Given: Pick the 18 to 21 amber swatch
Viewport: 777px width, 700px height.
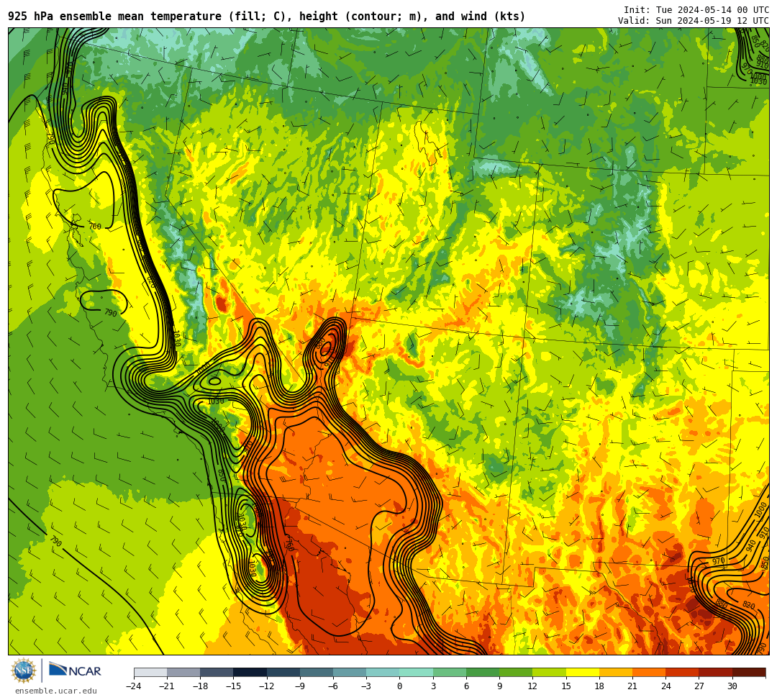Looking at the screenshot, I should [x=615, y=672].
